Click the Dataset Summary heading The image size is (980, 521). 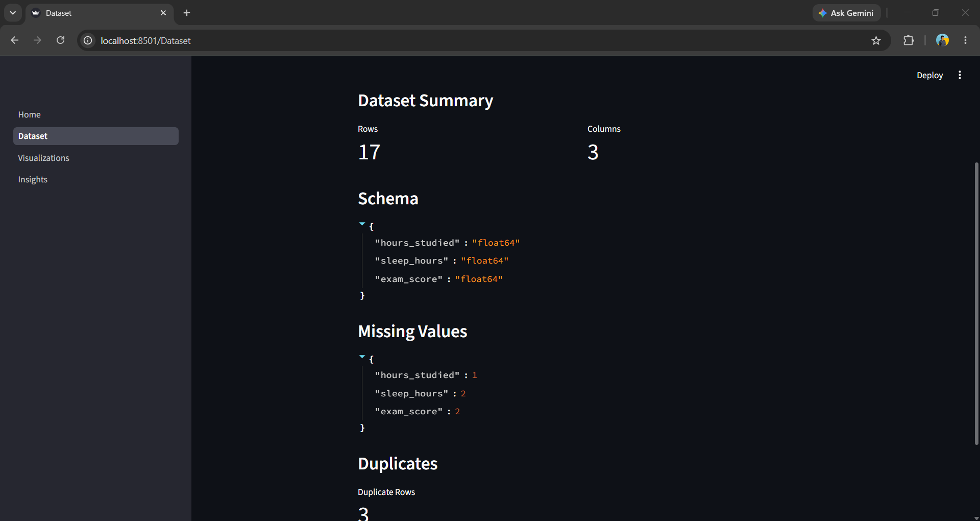[426, 101]
